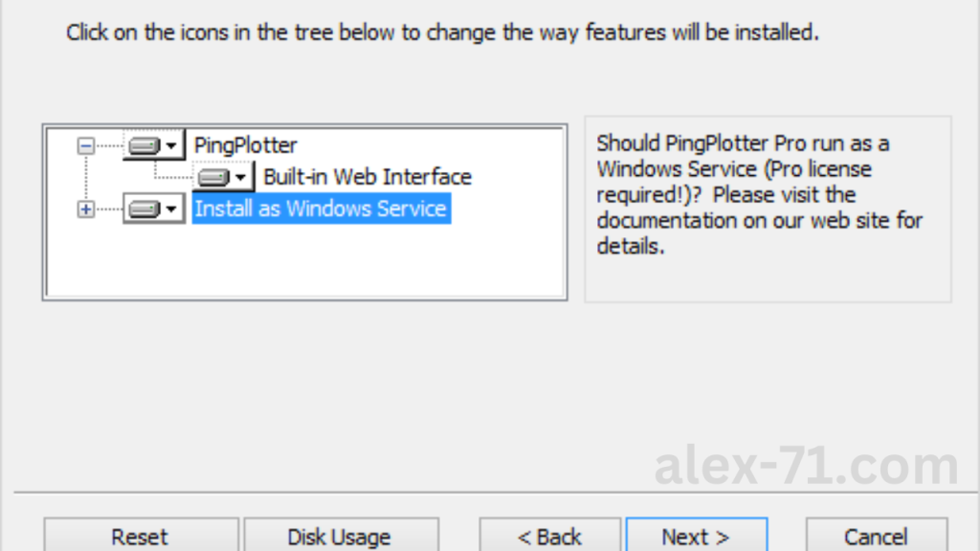Image resolution: width=980 pixels, height=551 pixels.
Task: Proceed with the Next > button
Action: [696, 537]
